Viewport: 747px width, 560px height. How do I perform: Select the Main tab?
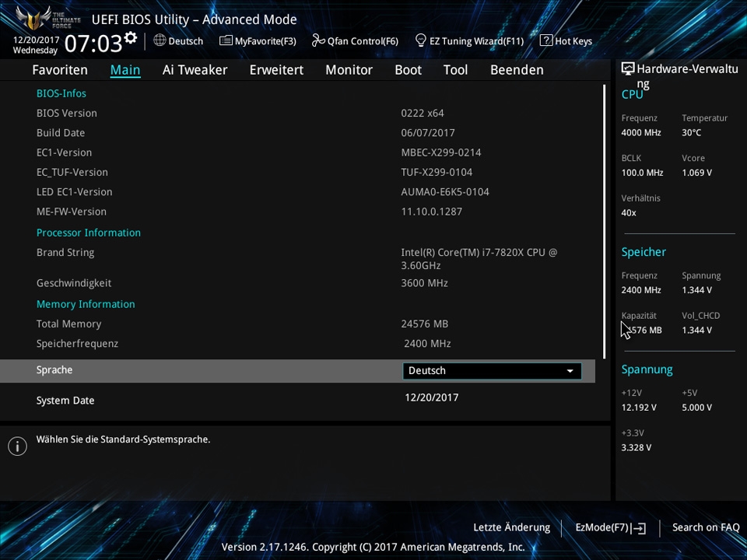pos(125,70)
